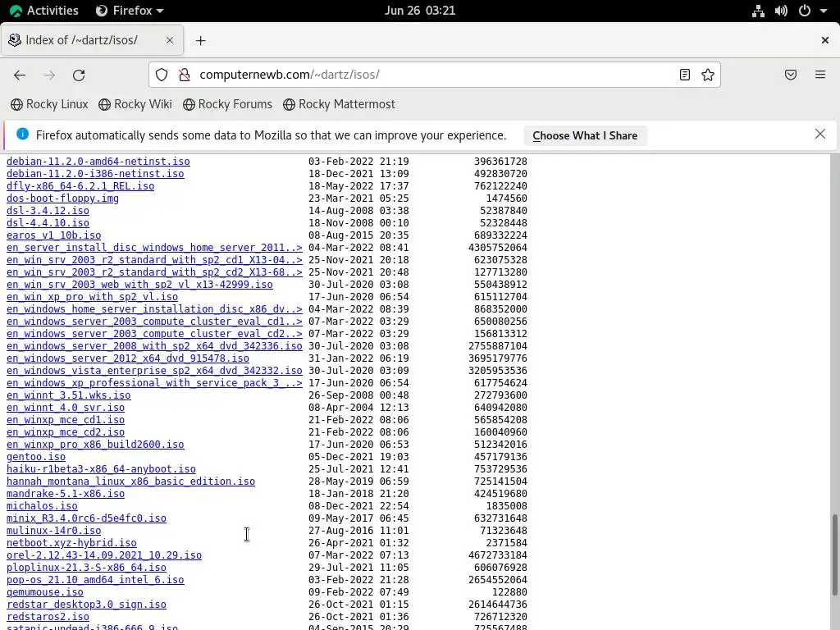Click the browser back arrow

point(20,75)
